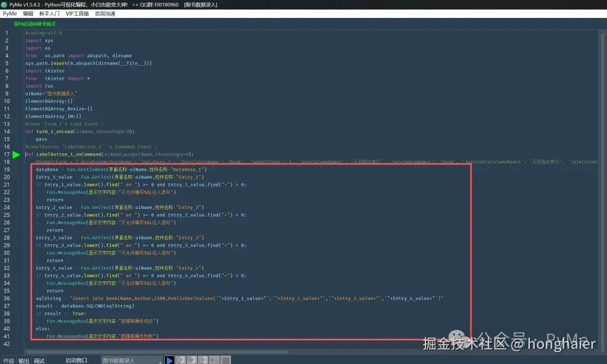This screenshot has width=607, height=364.
Task: Open the 新手入门 menu
Action: point(49,13)
